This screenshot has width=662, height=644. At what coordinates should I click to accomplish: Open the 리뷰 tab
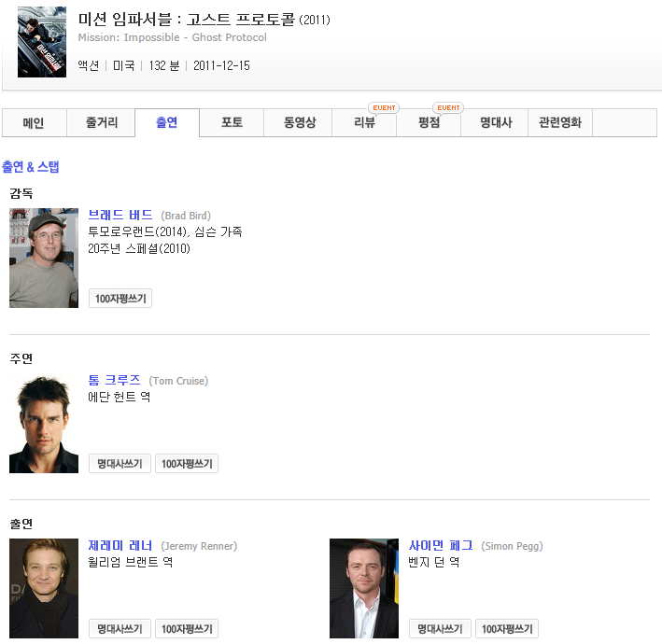[364, 123]
